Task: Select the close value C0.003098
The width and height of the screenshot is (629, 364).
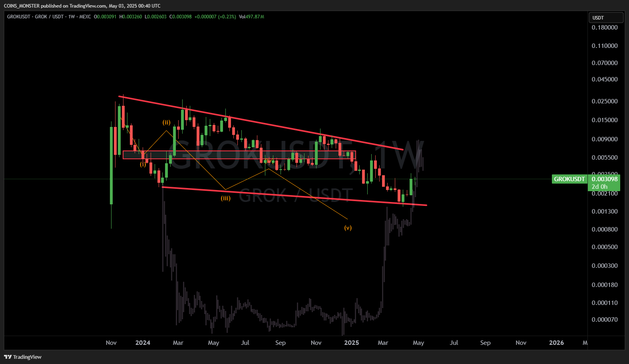Action: click(x=181, y=17)
